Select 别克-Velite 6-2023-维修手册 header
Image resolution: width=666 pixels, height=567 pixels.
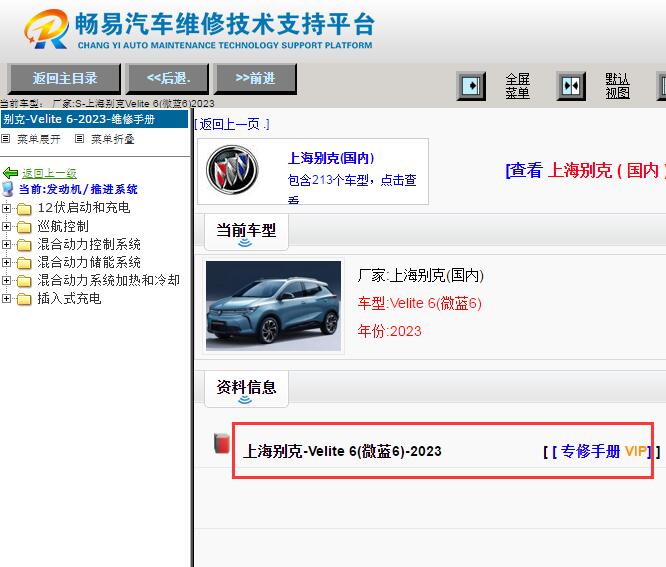[x=94, y=119]
